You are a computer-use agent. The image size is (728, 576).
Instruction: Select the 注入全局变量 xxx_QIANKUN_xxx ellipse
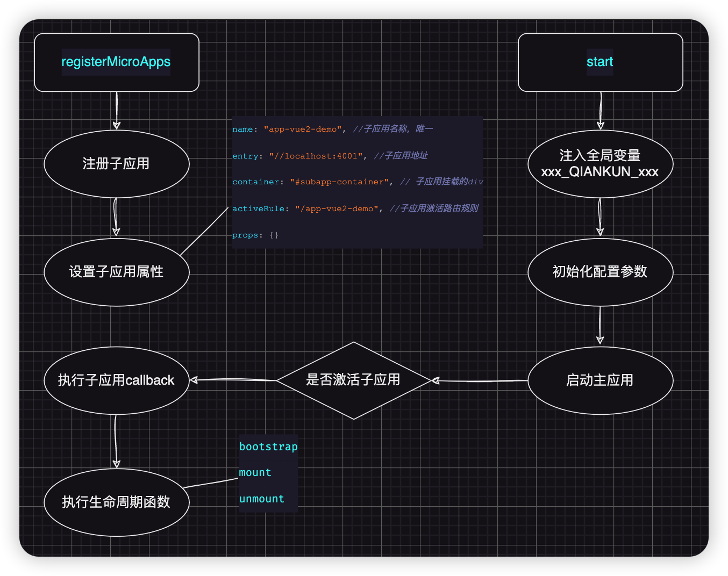pos(600,164)
